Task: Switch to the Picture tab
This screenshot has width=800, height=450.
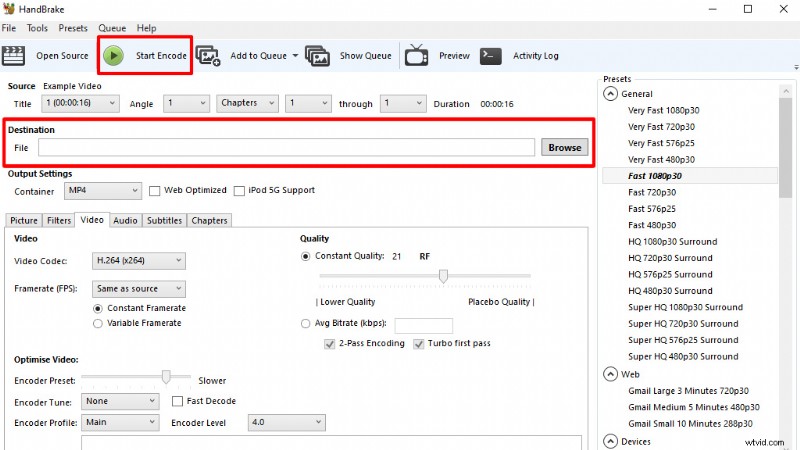Action: click(24, 220)
